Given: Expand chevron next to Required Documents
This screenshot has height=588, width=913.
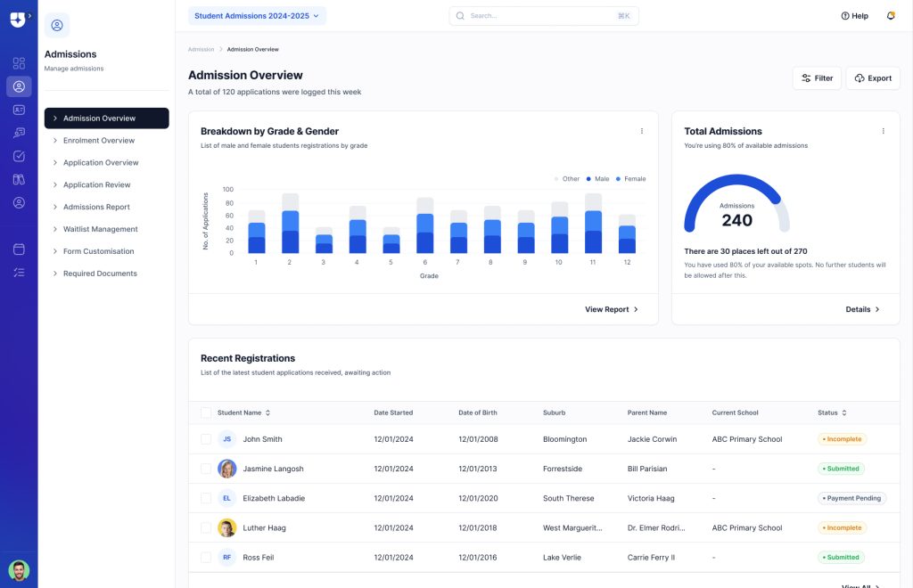Looking at the screenshot, I should click(54, 273).
